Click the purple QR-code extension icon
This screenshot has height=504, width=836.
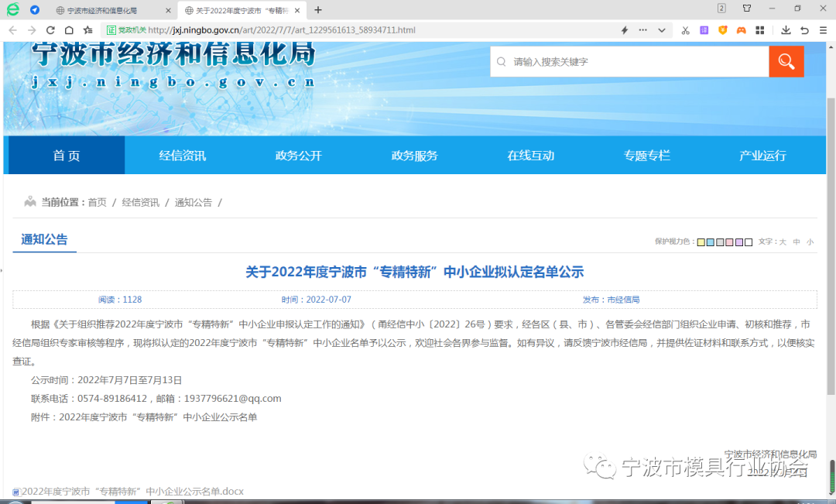pos(704,29)
